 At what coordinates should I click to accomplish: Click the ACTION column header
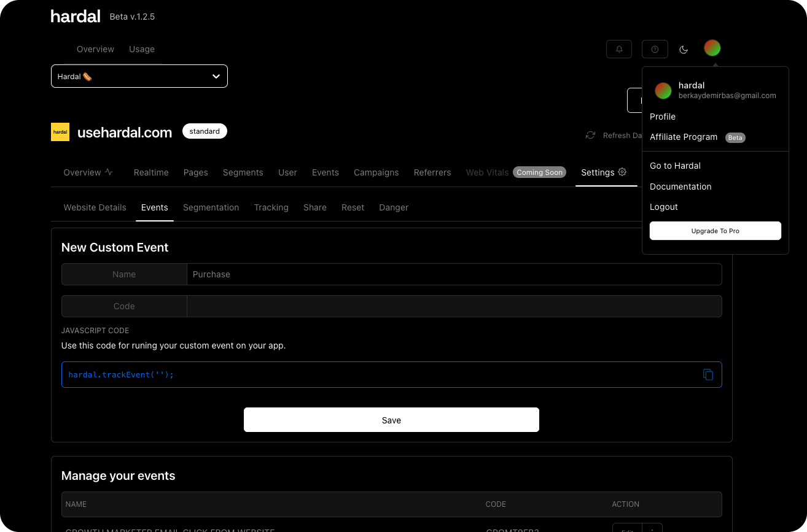[626, 504]
